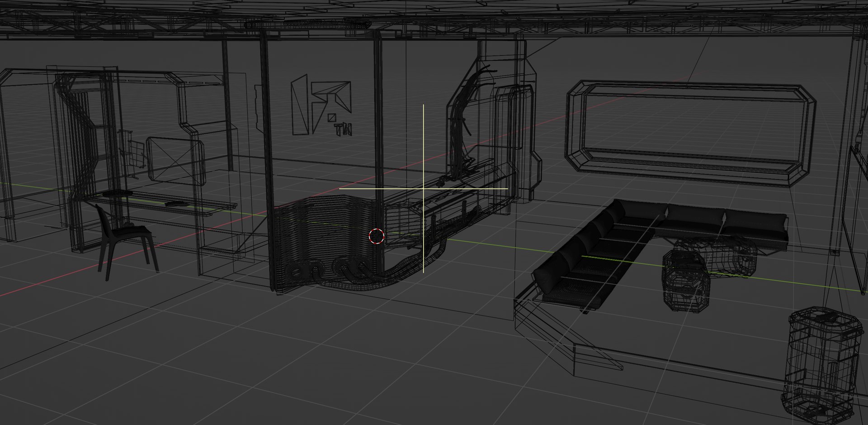Click the red-white 3D cursor circle

pyautogui.click(x=377, y=236)
